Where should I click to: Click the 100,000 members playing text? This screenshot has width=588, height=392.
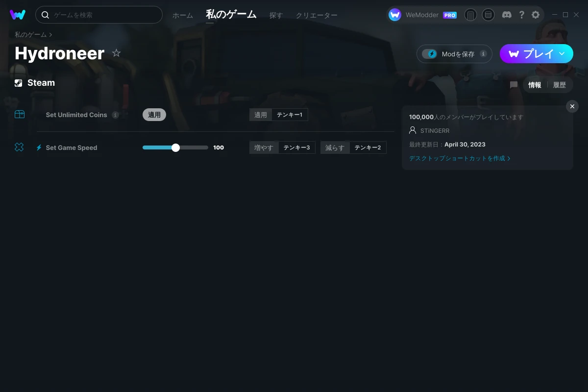466,117
